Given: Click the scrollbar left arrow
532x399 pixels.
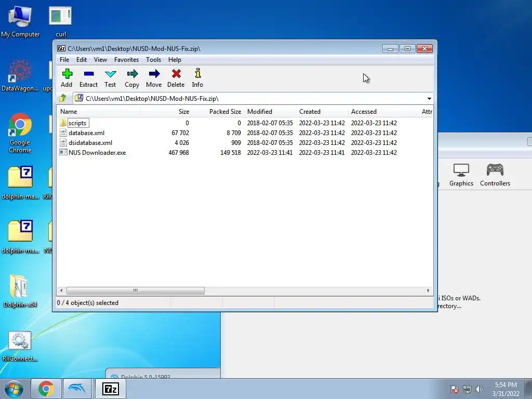Looking at the screenshot, I should [61, 290].
